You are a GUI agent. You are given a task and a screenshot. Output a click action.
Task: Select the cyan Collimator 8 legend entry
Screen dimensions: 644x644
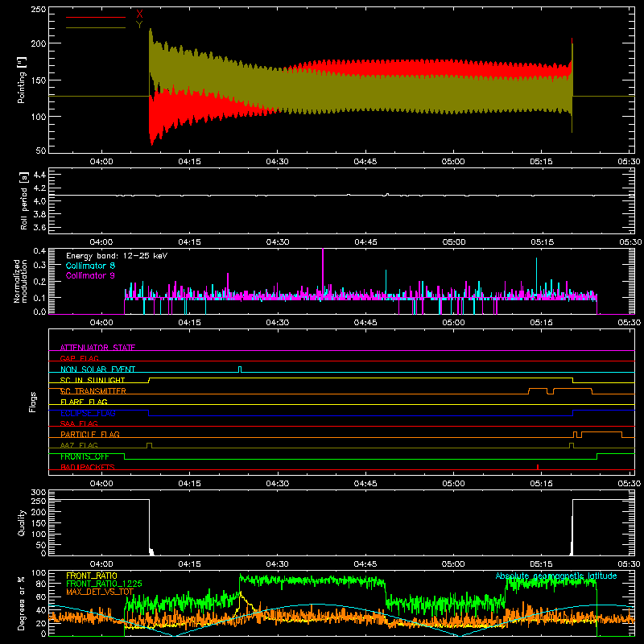click(90, 266)
